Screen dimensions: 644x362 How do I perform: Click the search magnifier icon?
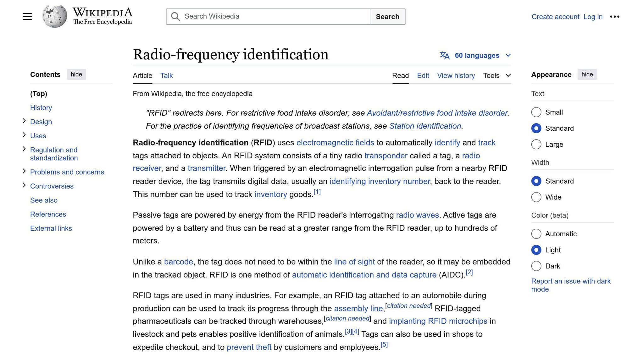[175, 16]
